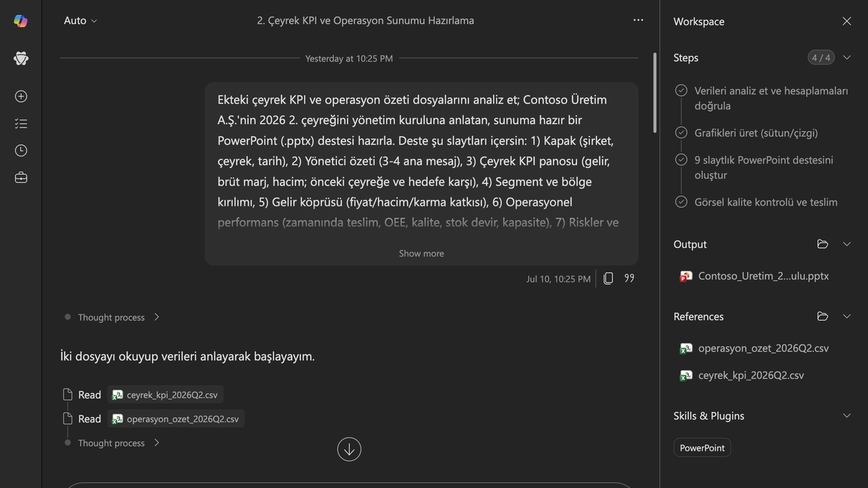Click Excel icon beside ceyrek_kpi reference
The height and width of the screenshot is (488, 868).
point(686,375)
